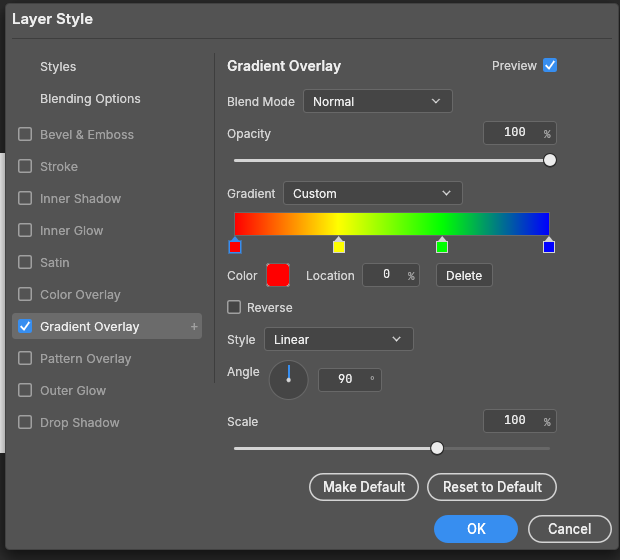Select the Drop Shadow label in list

coord(79,423)
